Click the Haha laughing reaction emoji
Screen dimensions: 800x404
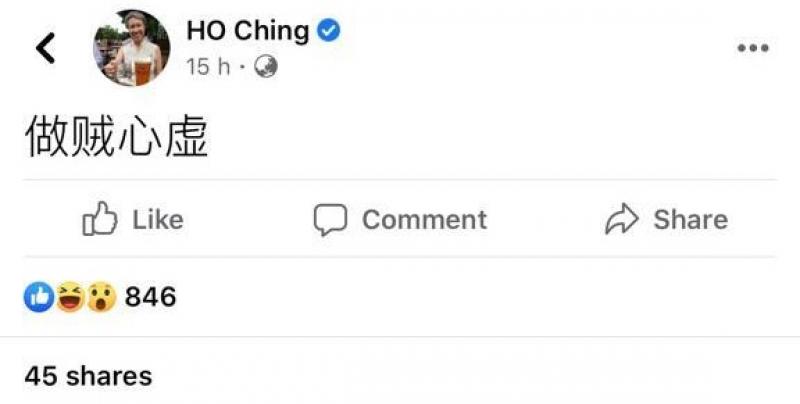click(70, 296)
